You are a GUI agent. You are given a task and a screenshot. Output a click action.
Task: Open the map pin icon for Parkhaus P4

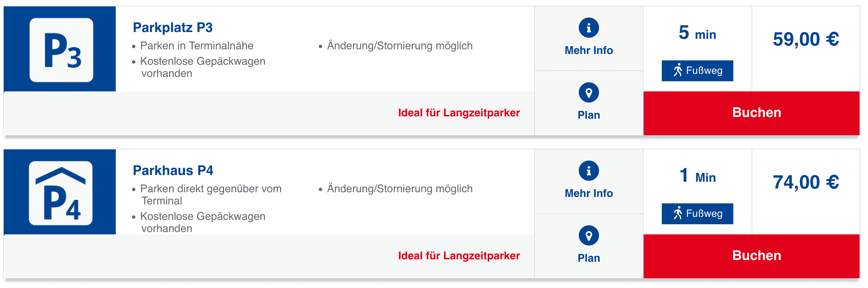[589, 235]
